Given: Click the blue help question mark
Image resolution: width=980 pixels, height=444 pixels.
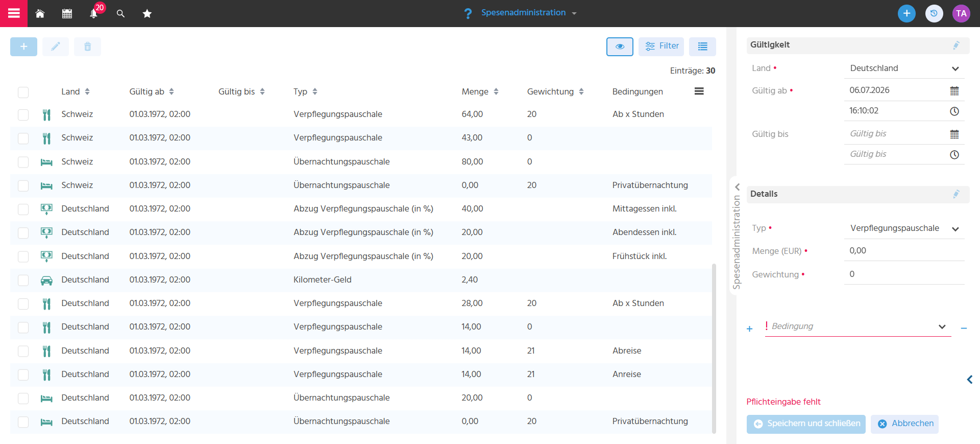Looking at the screenshot, I should (x=468, y=13).
